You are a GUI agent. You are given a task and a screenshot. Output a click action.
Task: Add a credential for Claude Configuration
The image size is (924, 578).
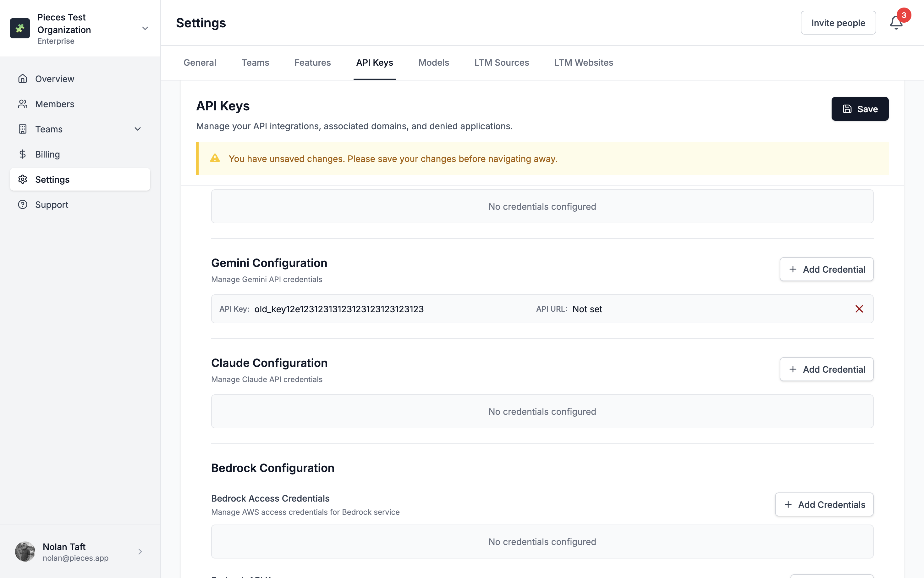point(826,369)
